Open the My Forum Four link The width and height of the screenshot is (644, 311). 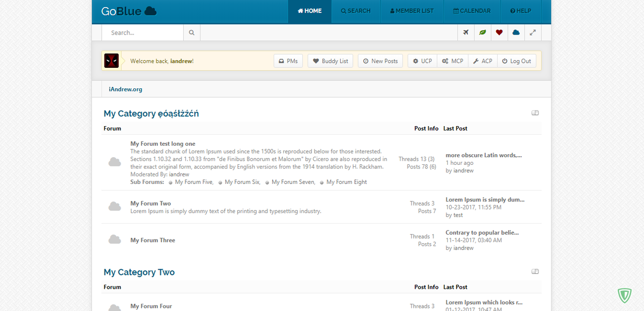pos(151,306)
